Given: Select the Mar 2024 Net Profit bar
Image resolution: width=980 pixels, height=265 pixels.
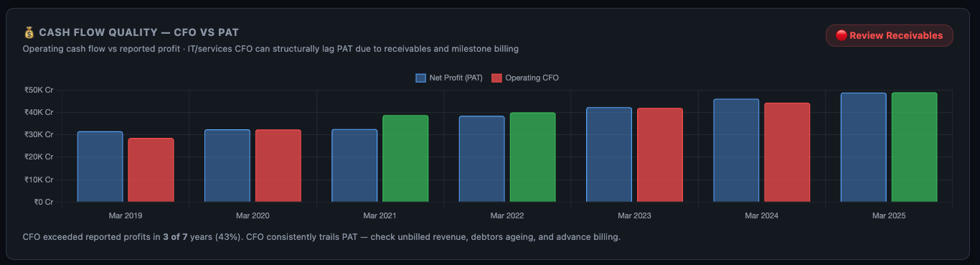Looking at the screenshot, I should tap(736, 150).
